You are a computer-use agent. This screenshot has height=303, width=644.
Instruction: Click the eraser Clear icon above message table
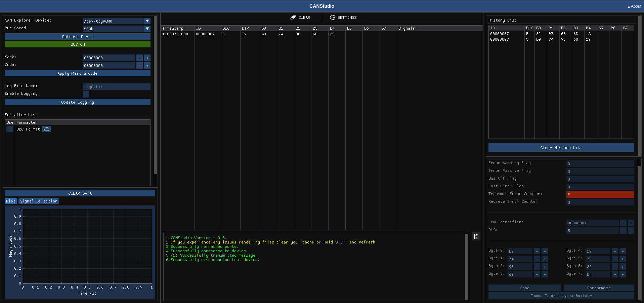293,17
